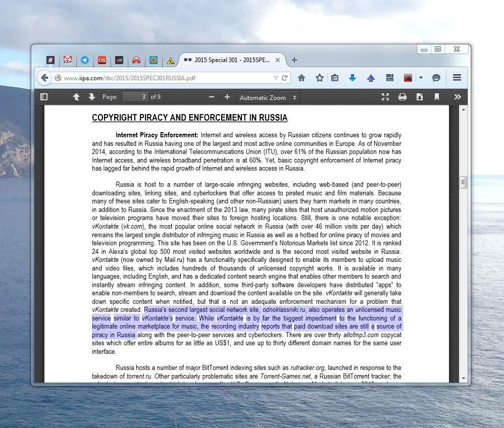Viewport: 504px width, 428px height.
Task: Click the purple up-arrow toolbar icon
Action: [371, 78]
